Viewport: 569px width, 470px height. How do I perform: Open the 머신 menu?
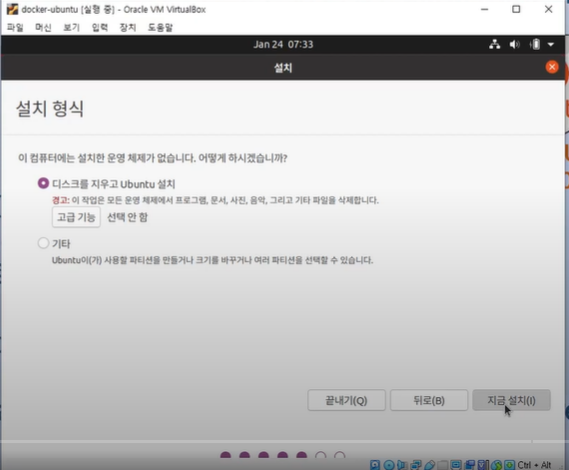(x=43, y=27)
